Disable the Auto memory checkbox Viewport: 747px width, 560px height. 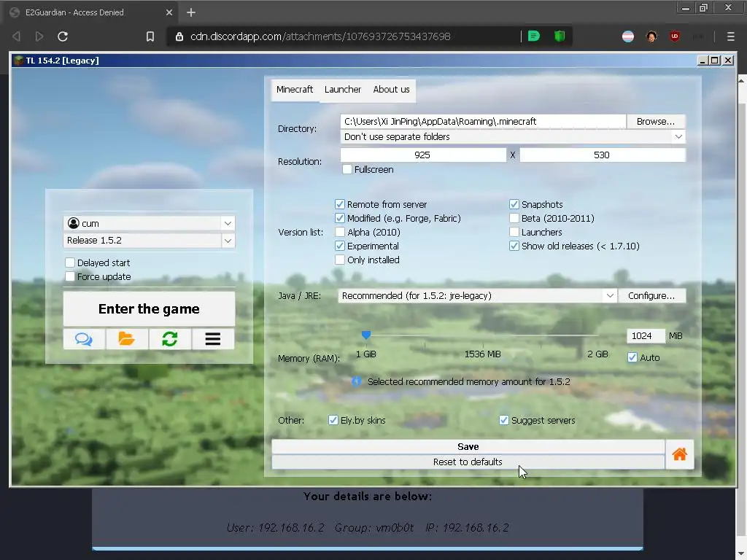(x=632, y=357)
